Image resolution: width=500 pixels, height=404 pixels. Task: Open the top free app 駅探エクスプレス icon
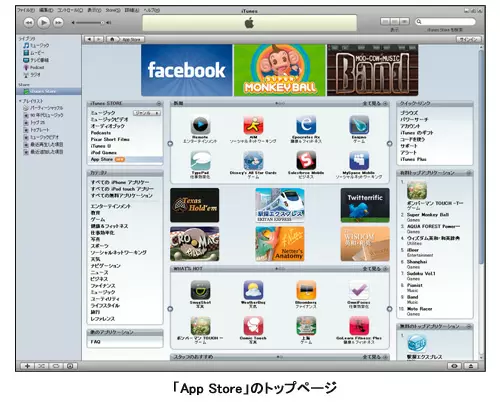coord(417,343)
